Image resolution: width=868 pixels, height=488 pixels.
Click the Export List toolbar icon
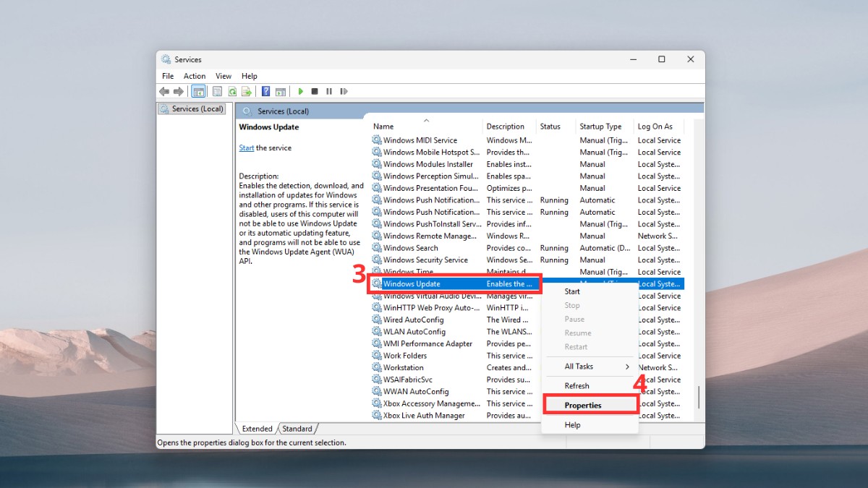pyautogui.click(x=247, y=92)
